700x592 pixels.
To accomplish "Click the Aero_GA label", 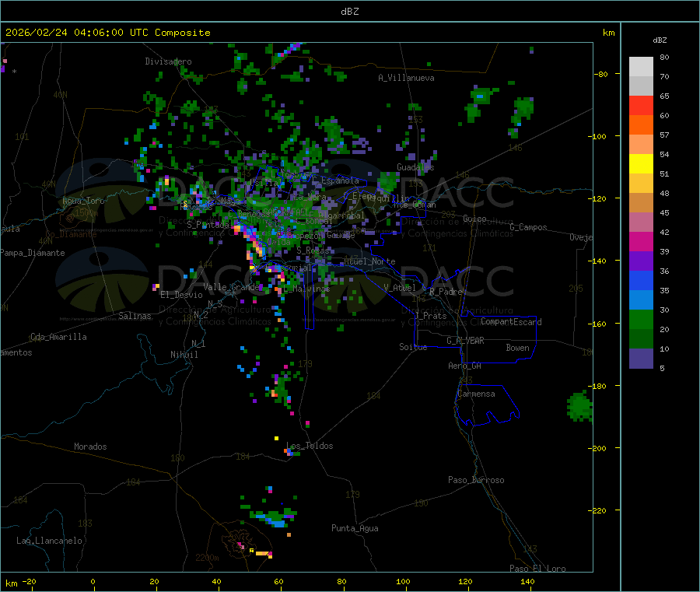I will pyautogui.click(x=465, y=366).
